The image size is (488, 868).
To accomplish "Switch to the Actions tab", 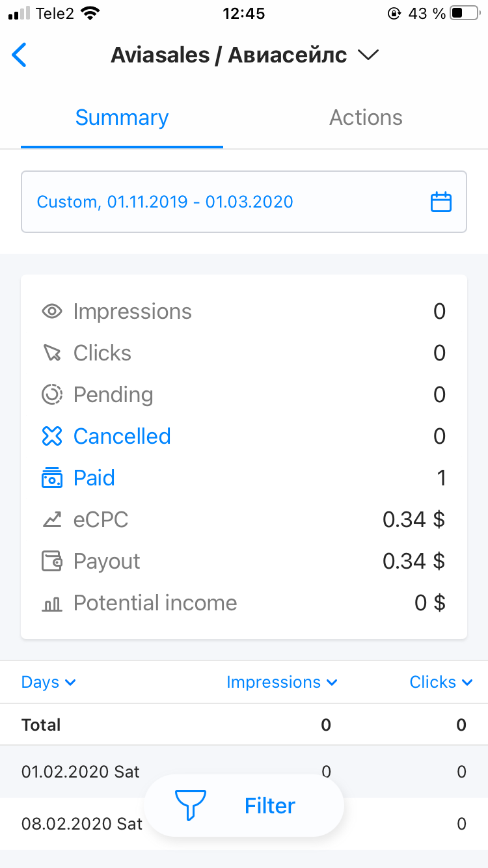I will pyautogui.click(x=366, y=118).
